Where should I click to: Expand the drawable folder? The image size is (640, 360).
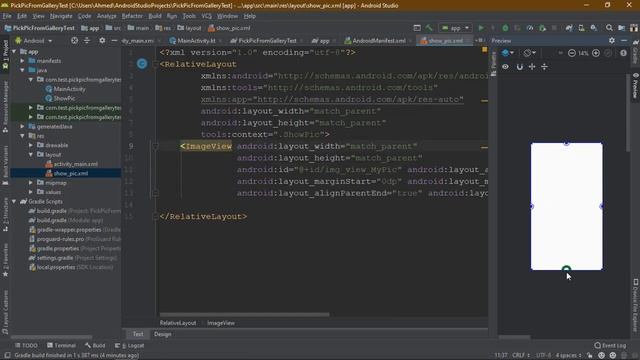31,145
